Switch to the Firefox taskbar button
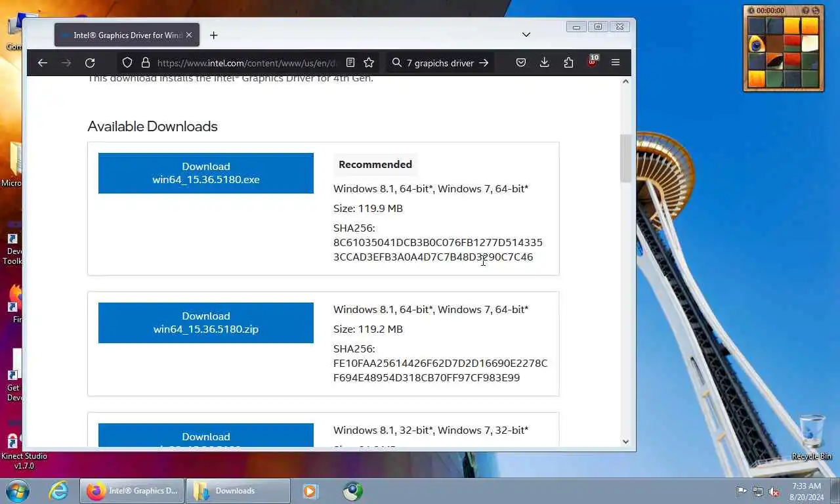 click(x=132, y=491)
